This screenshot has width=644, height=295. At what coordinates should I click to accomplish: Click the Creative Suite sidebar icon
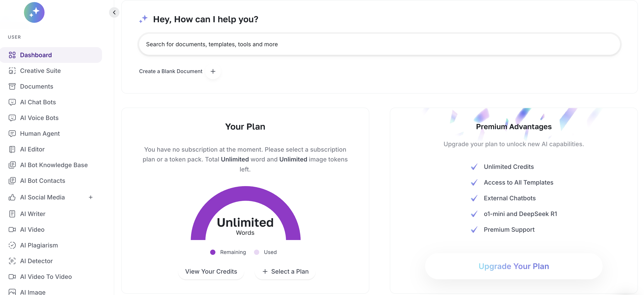point(12,71)
